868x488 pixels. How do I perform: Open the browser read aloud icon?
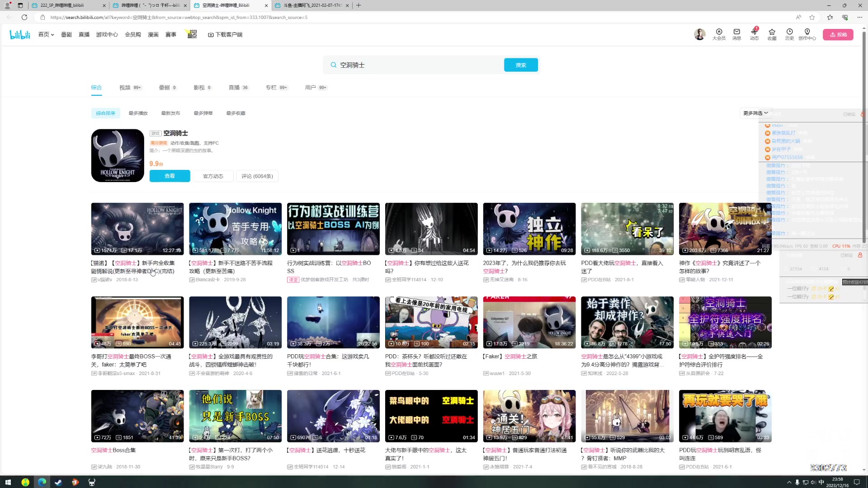click(x=798, y=17)
